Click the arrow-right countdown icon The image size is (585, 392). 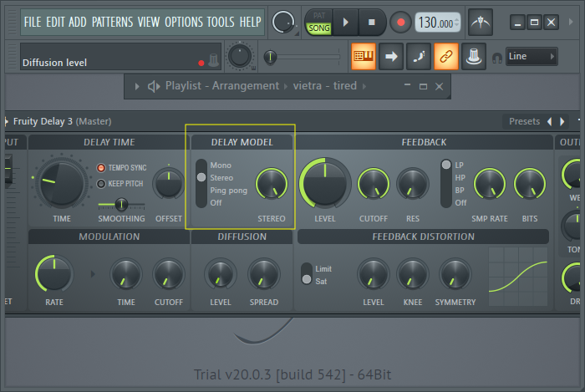[390, 56]
